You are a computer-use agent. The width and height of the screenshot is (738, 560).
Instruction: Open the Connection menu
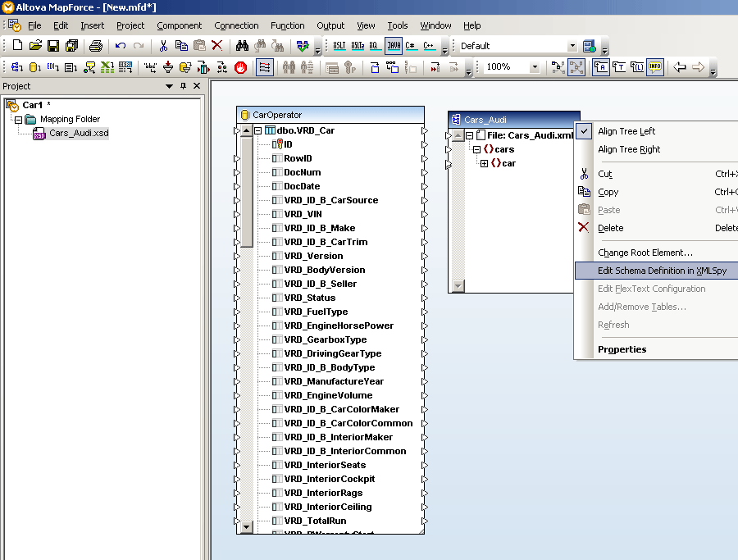(236, 25)
